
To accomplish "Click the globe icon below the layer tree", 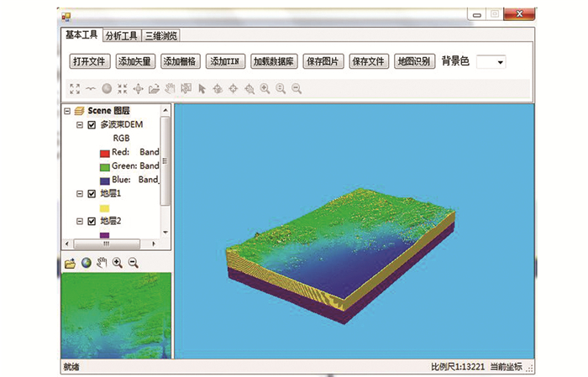I will tap(86, 263).
